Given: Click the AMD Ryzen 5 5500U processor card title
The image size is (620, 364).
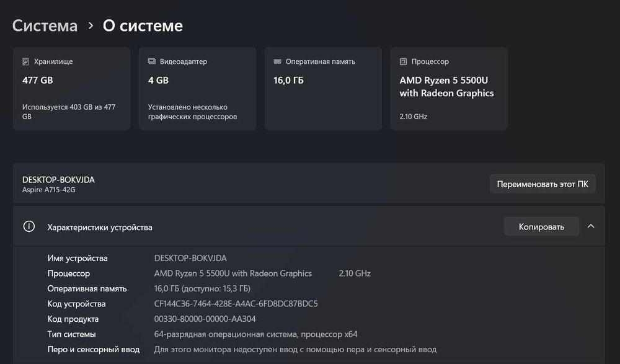Looking at the screenshot, I should pyautogui.click(x=446, y=87).
